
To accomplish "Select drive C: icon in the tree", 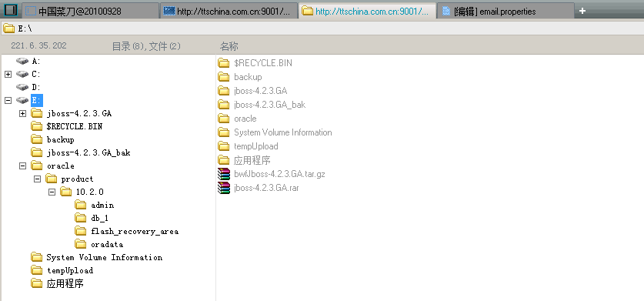I will [x=22, y=75].
